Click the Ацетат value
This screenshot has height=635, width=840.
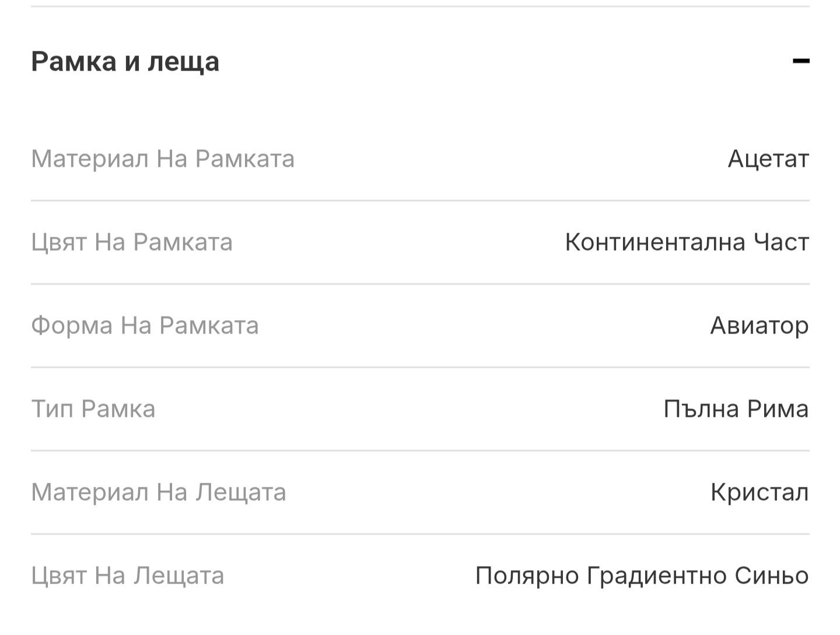[x=768, y=159]
